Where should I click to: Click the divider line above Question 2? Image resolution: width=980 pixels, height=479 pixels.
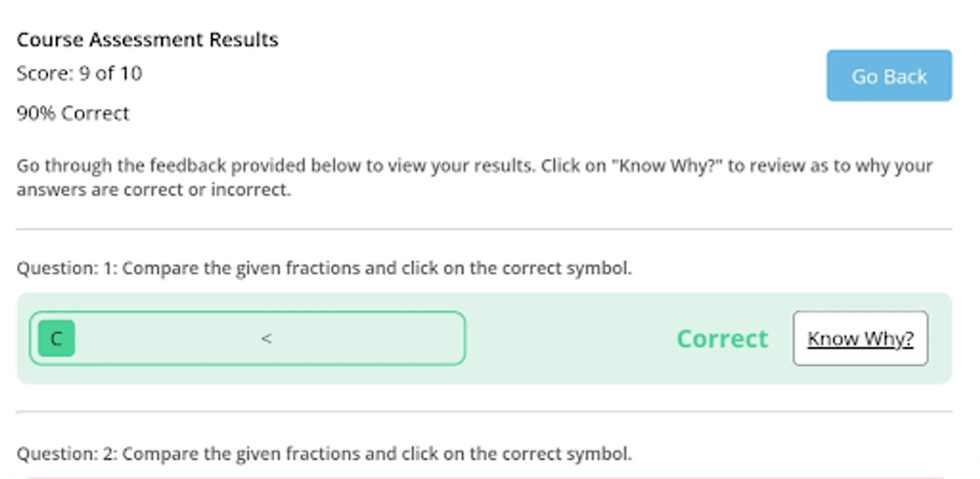(484, 411)
